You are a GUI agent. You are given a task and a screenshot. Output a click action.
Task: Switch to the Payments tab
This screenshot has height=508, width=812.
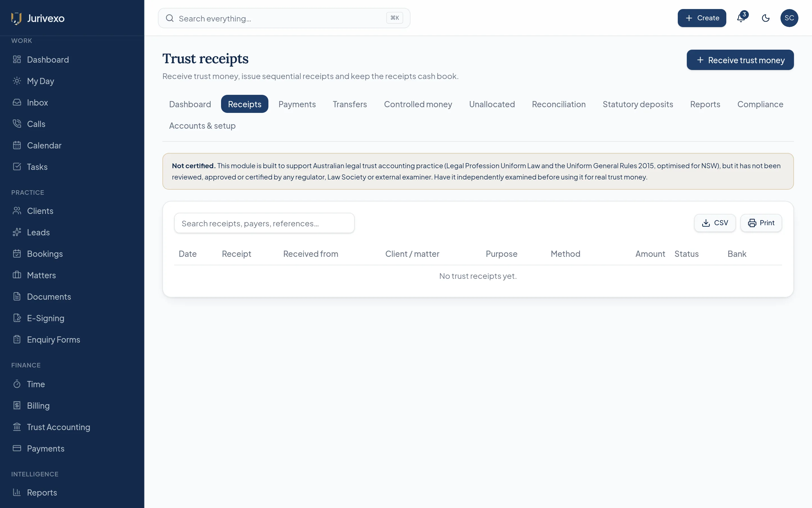[297, 104]
